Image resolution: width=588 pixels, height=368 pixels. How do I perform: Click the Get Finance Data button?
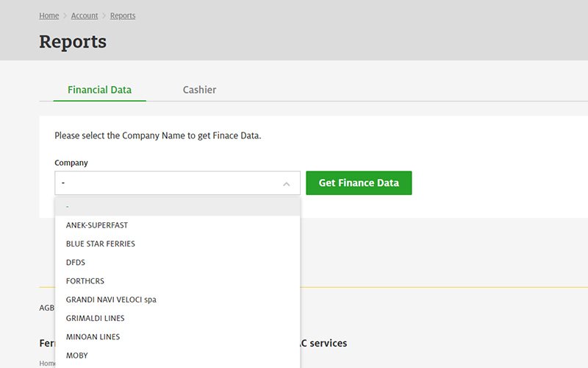(359, 183)
